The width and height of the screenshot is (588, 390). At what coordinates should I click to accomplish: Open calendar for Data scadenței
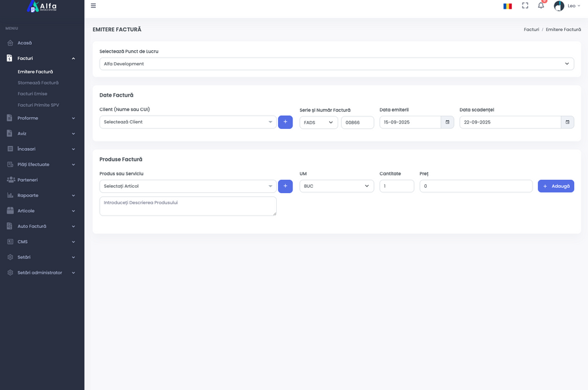click(x=567, y=122)
